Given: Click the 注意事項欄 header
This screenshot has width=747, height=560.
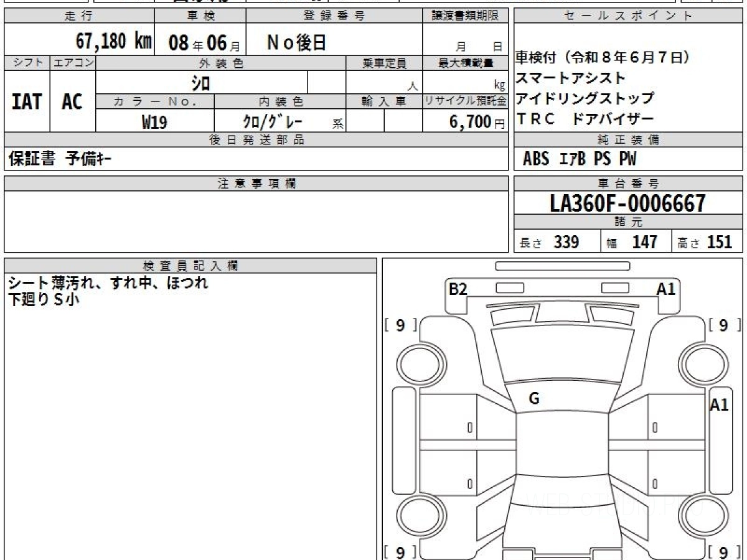Looking at the screenshot, I should (256, 184).
